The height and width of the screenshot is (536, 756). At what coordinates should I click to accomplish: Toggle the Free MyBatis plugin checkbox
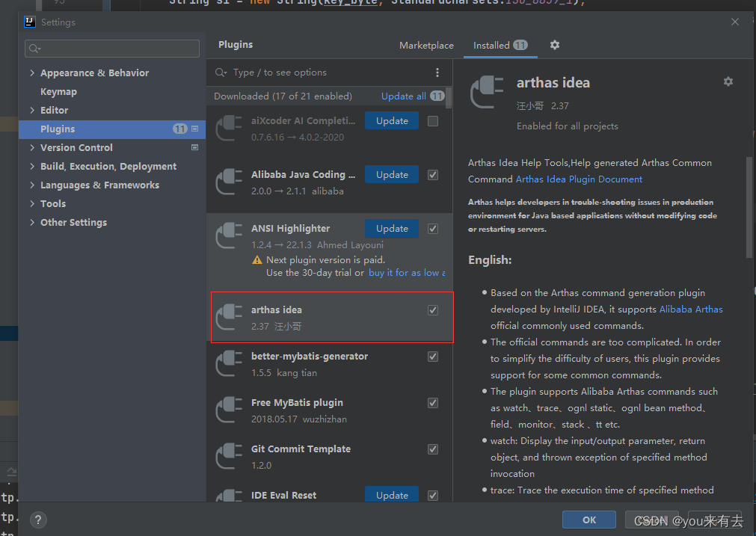click(x=433, y=403)
